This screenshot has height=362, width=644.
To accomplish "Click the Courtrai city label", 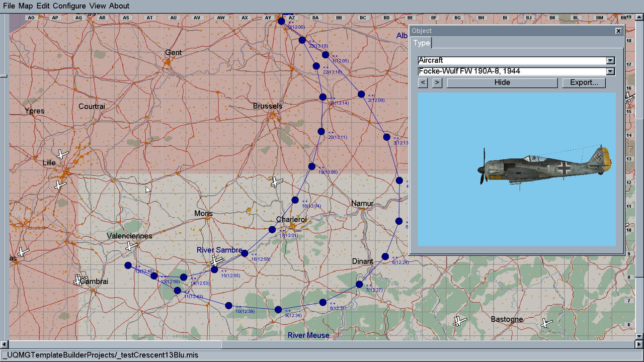I will pos(92,107).
